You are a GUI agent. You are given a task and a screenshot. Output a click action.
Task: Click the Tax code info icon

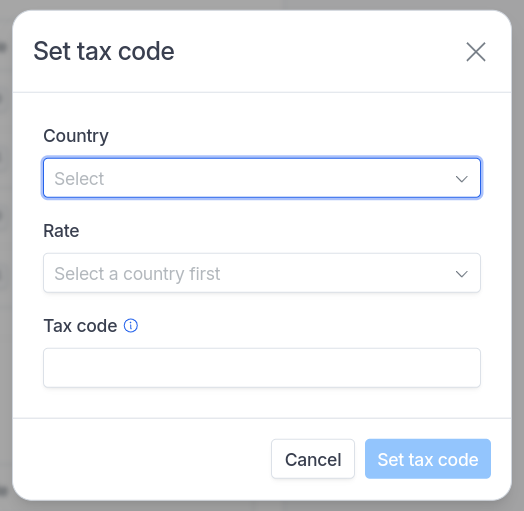[131, 326]
